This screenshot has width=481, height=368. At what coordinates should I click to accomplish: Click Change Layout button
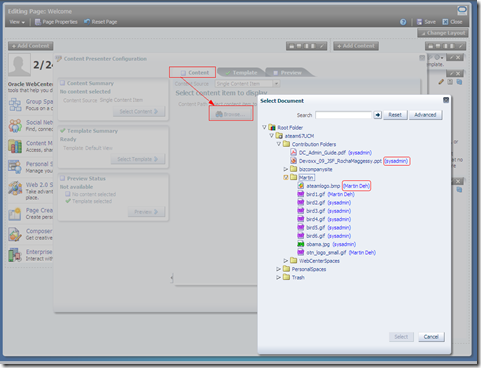(443, 33)
